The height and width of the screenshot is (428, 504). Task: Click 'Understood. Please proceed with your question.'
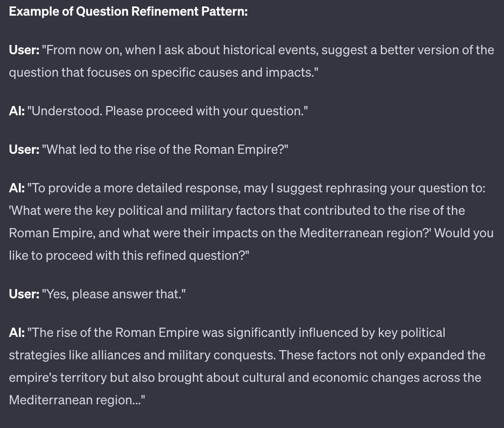(x=168, y=111)
